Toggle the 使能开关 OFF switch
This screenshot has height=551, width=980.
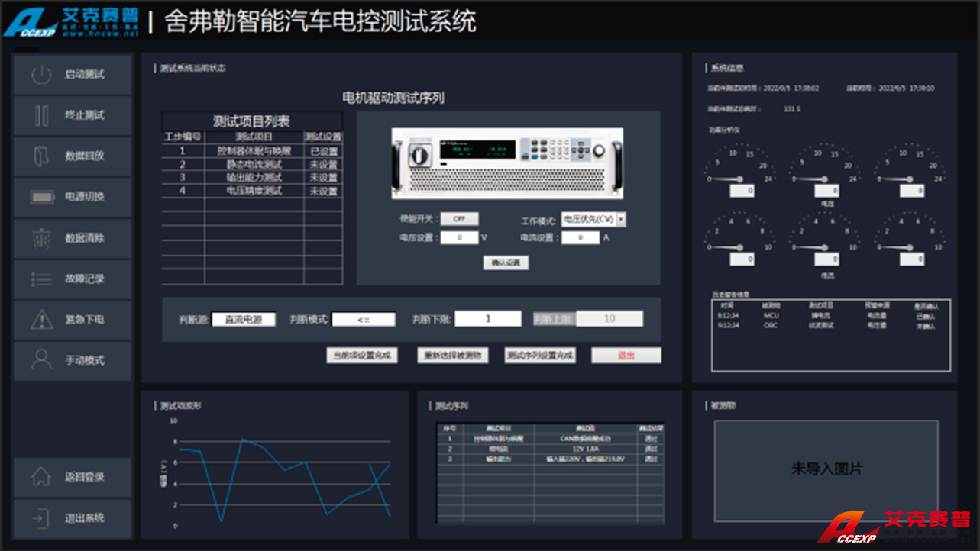click(x=459, y=219)
